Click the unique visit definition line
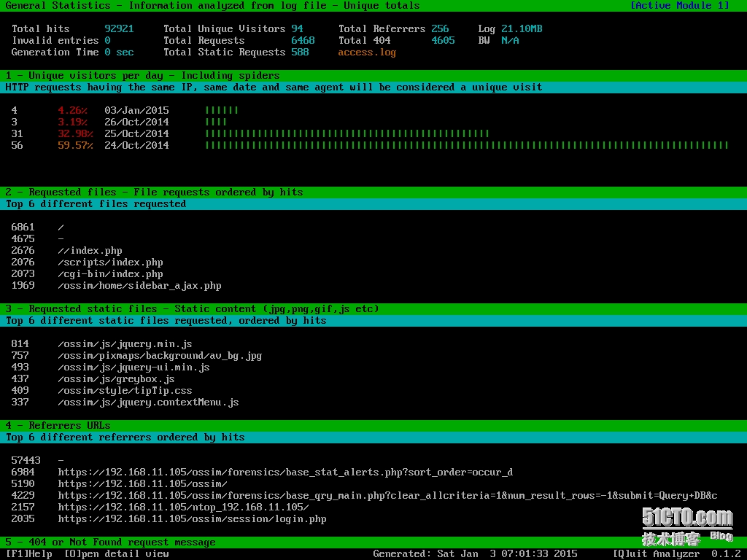The height and width of the screenshot is (560, 747). click(274, 87)
